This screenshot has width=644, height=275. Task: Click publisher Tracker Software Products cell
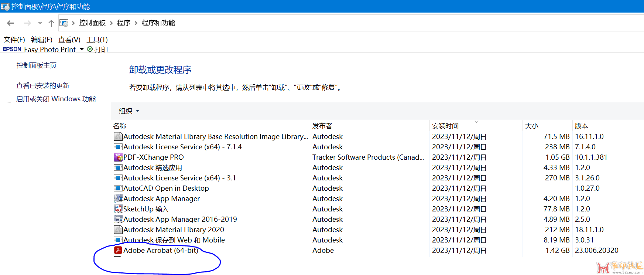[x=368, y=157]
